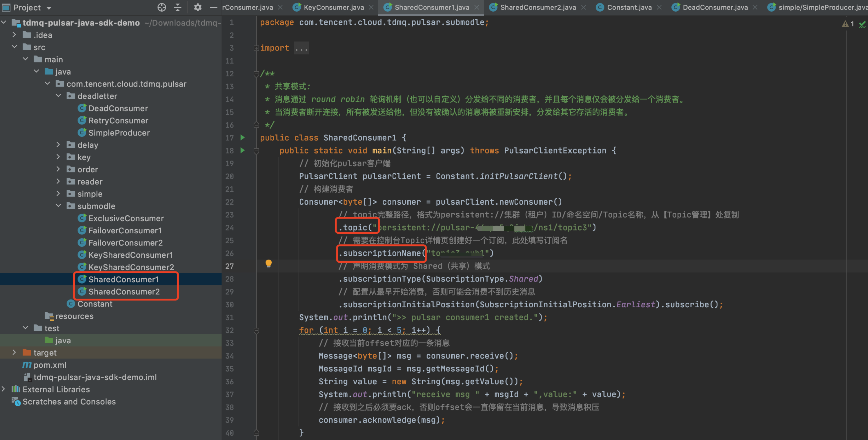
Task: Close the DeadConsumer.java tab
Action: [x=755, y=8]
